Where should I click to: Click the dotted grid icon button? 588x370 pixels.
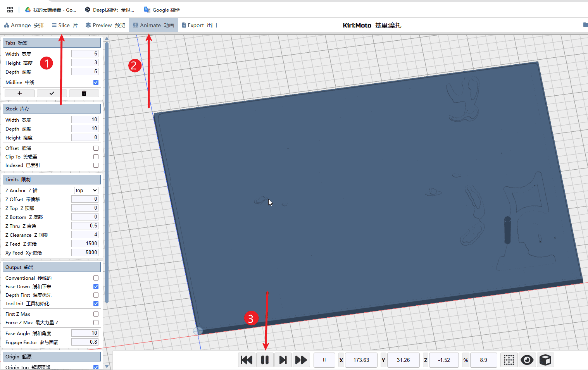tap(509, 360)
